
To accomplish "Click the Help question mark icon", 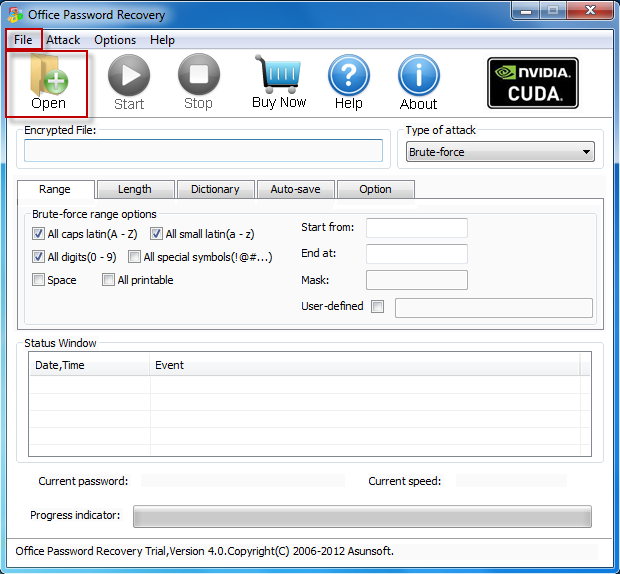I will [349, 75].
